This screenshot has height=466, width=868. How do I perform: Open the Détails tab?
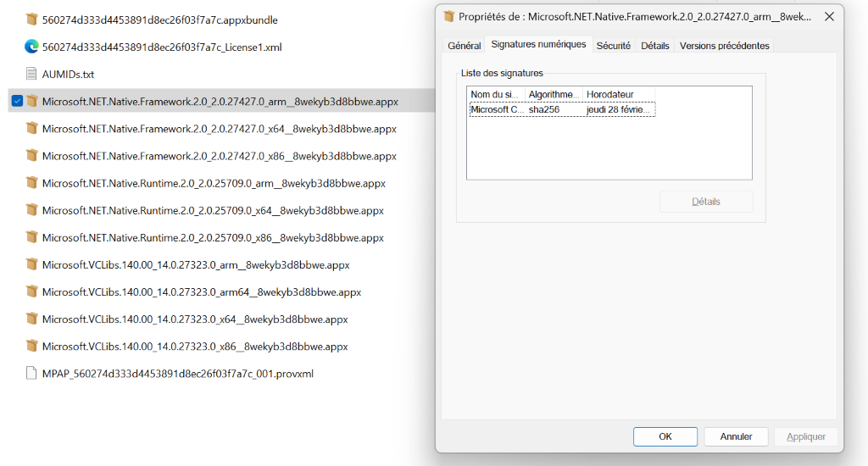coord(655,46)
